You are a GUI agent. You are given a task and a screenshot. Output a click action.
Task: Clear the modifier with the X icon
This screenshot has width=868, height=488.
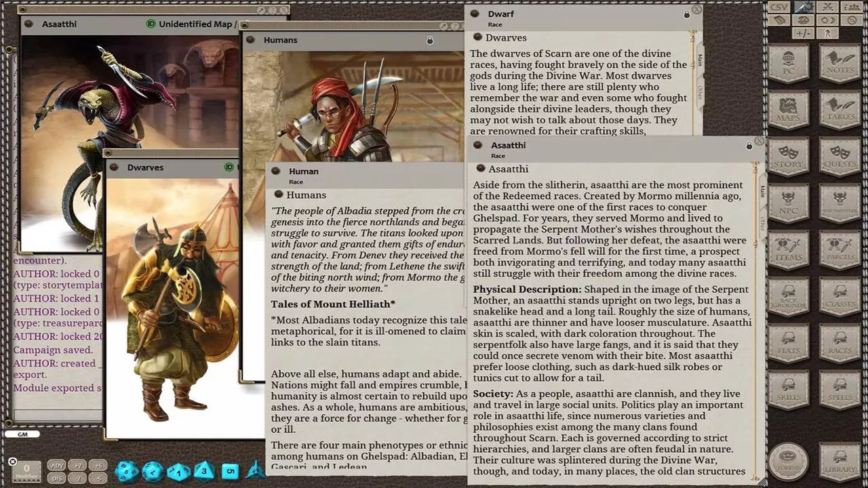[12, 462]
